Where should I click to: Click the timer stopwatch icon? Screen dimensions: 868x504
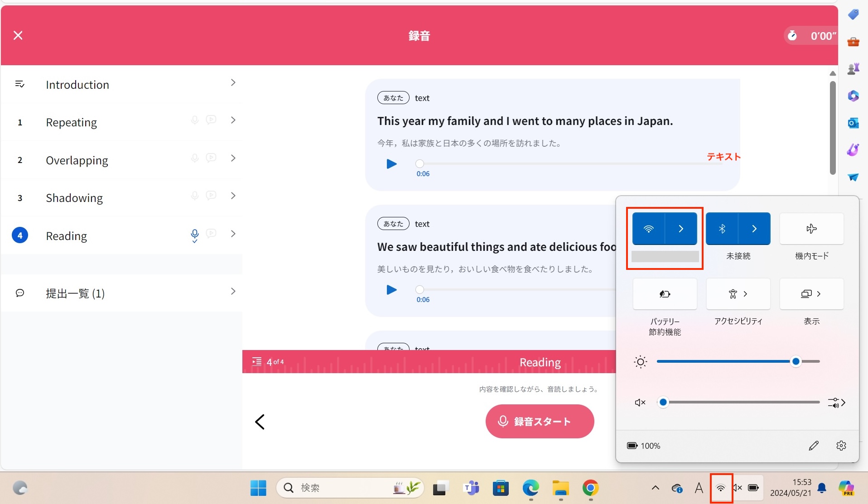pos(792,36)
